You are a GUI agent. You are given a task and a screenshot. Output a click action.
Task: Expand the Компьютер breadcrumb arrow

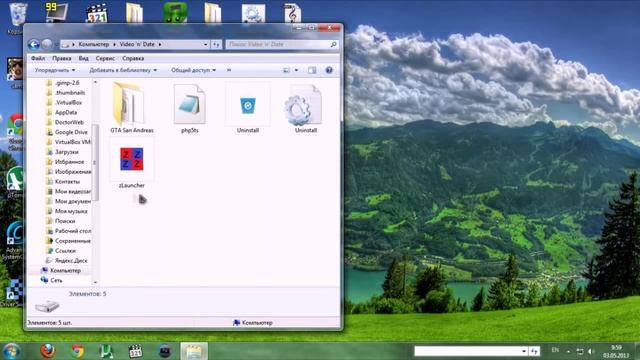coord(114,44)
